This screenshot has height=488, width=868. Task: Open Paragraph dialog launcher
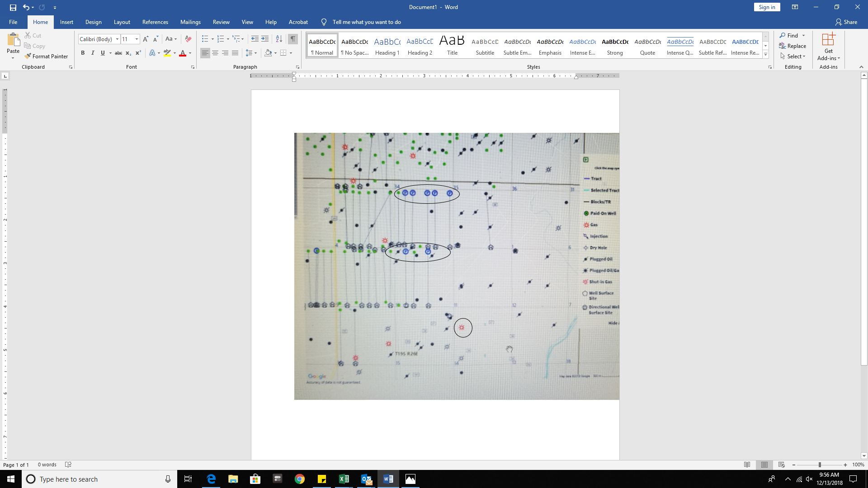pyautogui.click(x=297, y=67)
